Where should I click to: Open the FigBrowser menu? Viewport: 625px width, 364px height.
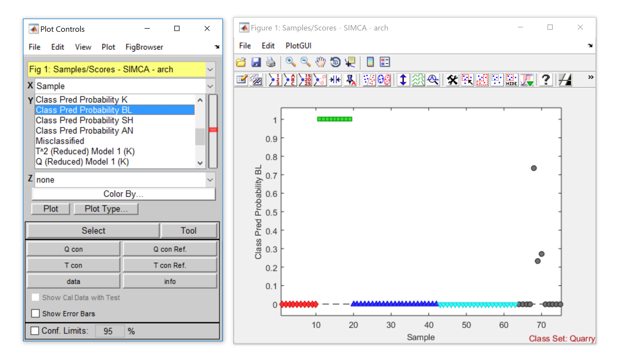click(x=144, y=47)
